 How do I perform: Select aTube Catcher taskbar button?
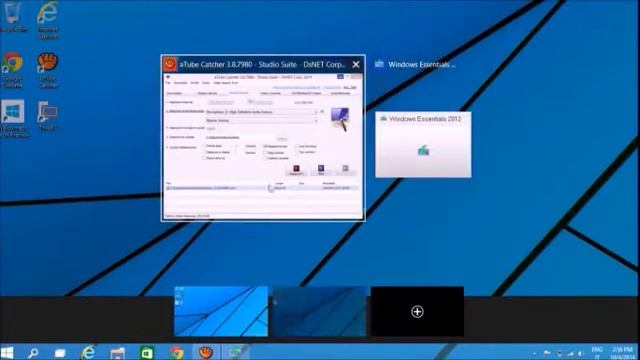(x=206, y=352)
